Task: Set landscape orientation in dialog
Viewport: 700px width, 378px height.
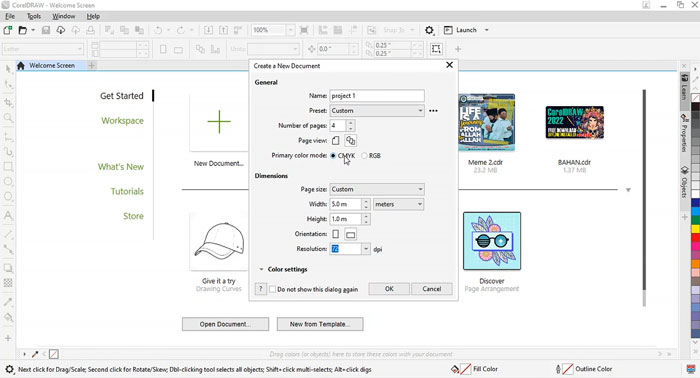Action: point(350,234)
